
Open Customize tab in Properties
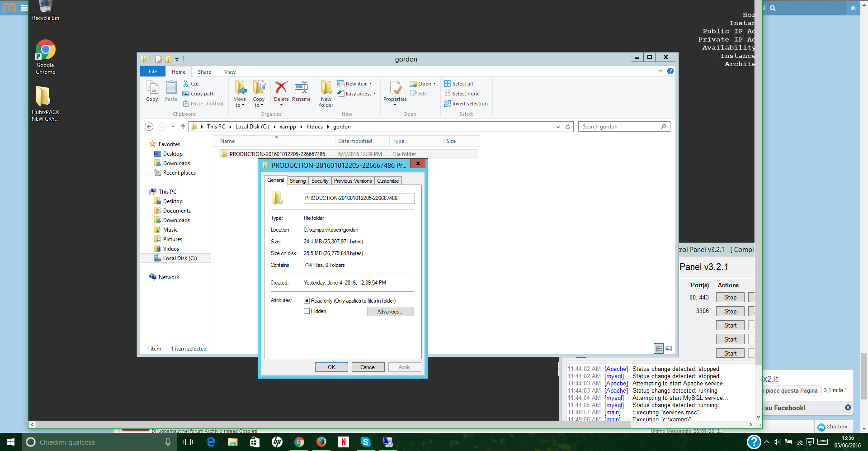coord(388,181)
